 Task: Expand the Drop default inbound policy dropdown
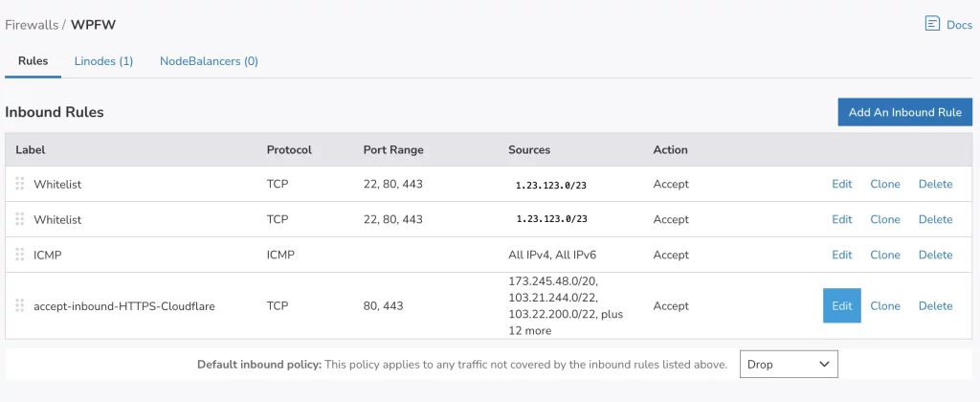coord(789,364)
